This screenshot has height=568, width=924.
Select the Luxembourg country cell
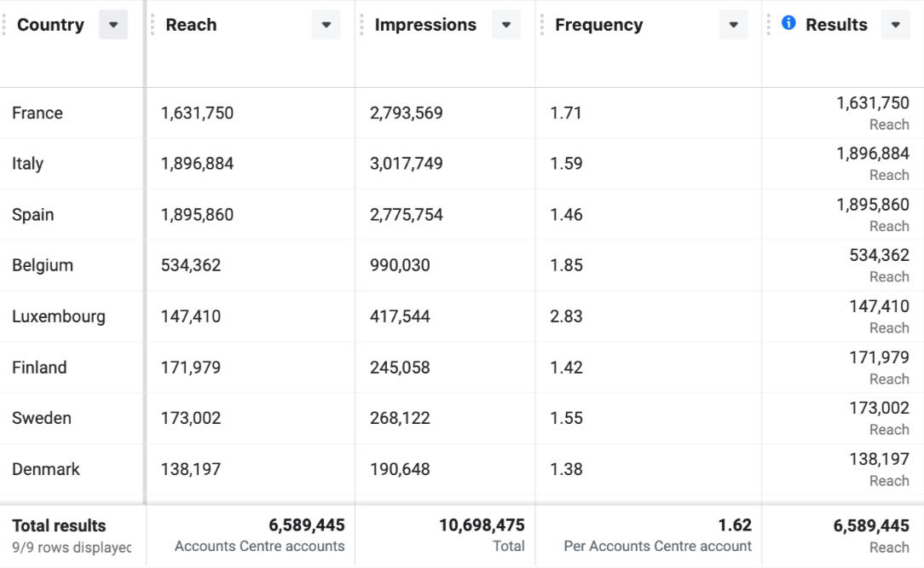(59, 316)
